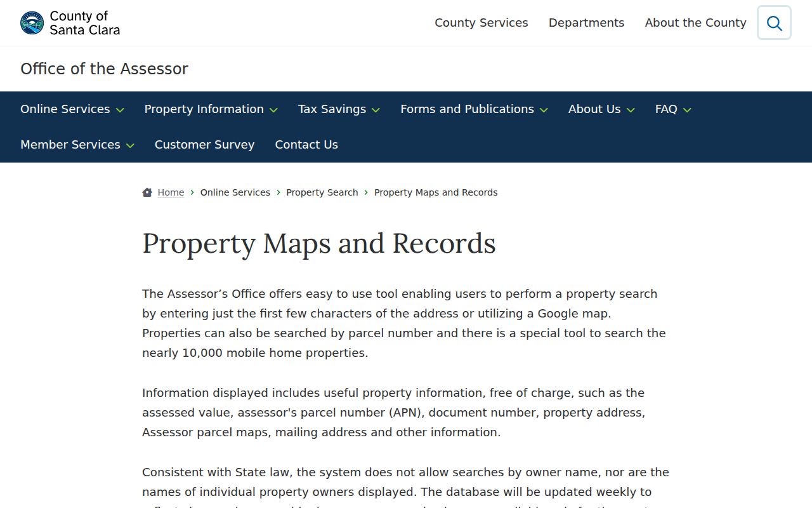Click the Property Maps and Records heading
This screenshot has width=812, height=508.
pyautogui.click(x=319, y=244)
